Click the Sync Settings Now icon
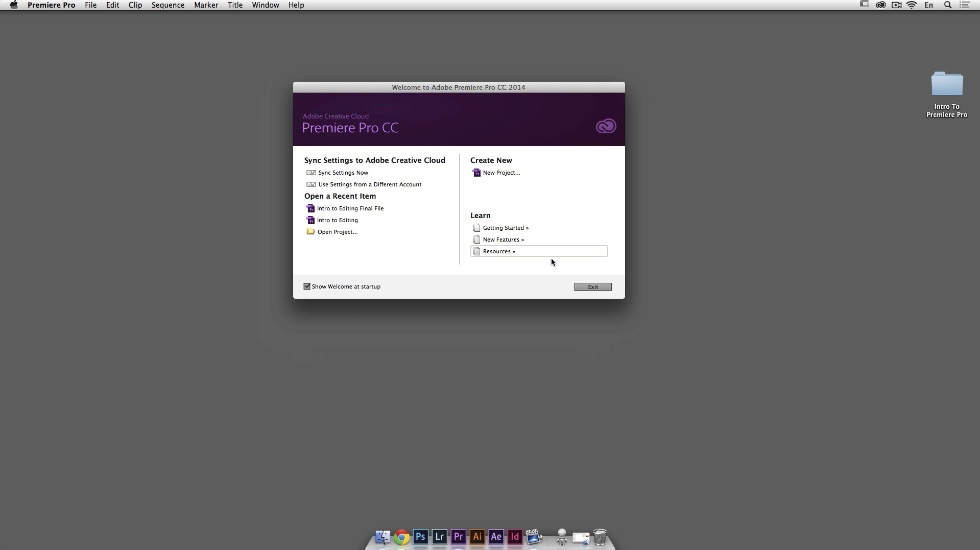Screen dimensions: 980x550 pyautogui.click(x=311, y=173)
